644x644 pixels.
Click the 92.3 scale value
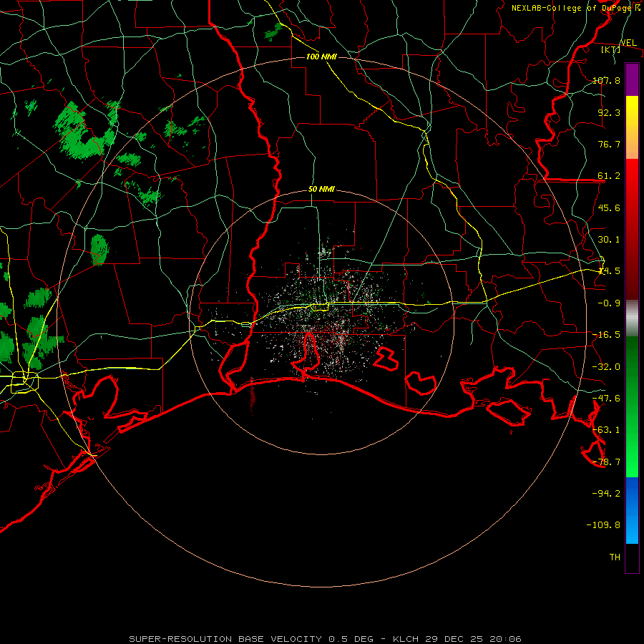[609, 112]
